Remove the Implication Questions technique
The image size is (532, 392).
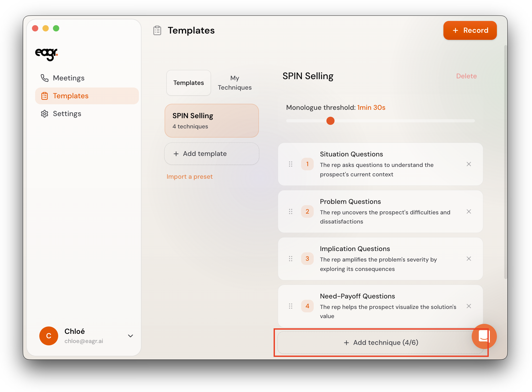tap(469, 259)
